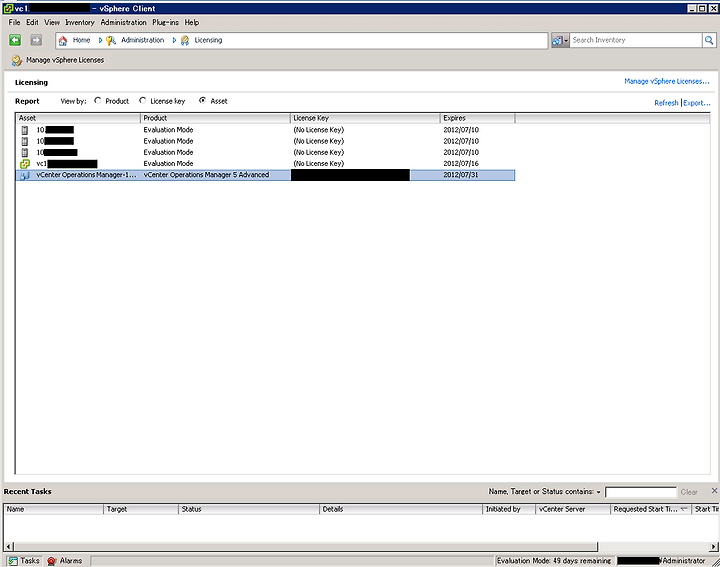
Task: Click the 2012/07/16 expiry date
Action: (461, 164)
